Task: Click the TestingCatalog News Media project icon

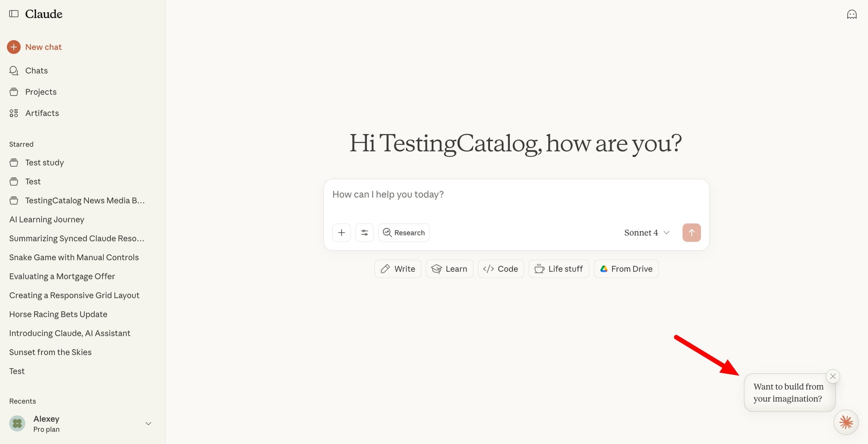Action: [14, 200]
